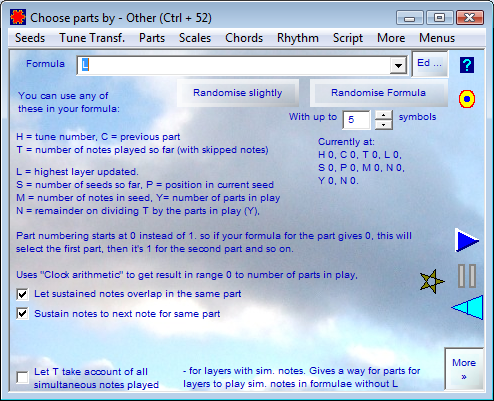Click the cyan rewind triangle
Viewport: 494px width, 401px height.
pos(467,307)
